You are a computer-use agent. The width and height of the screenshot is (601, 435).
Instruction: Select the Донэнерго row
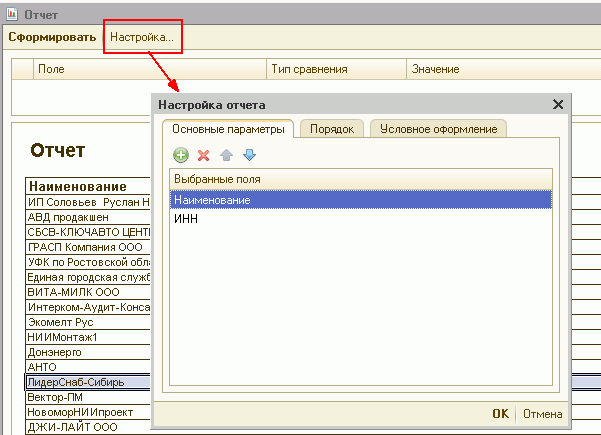point(88,352)
